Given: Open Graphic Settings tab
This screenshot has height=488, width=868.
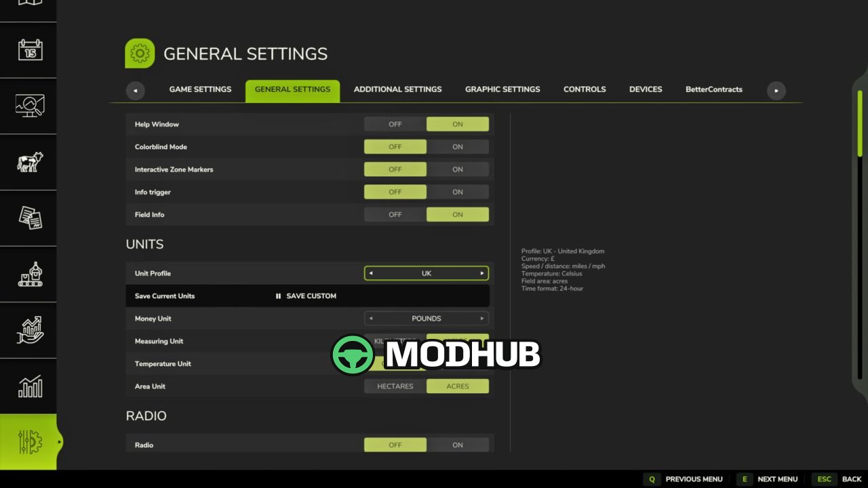Looking at the screenshot, I should [502, 89].
